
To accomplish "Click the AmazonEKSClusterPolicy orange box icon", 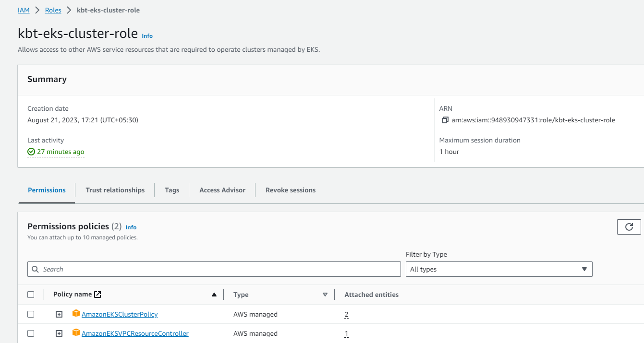I will (76, 314).
